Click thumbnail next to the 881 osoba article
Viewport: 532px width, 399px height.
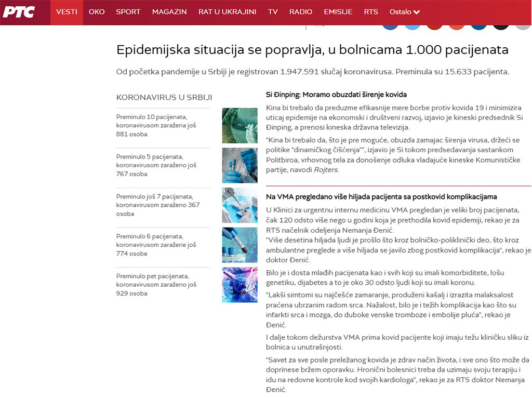[x=240, y=126]
